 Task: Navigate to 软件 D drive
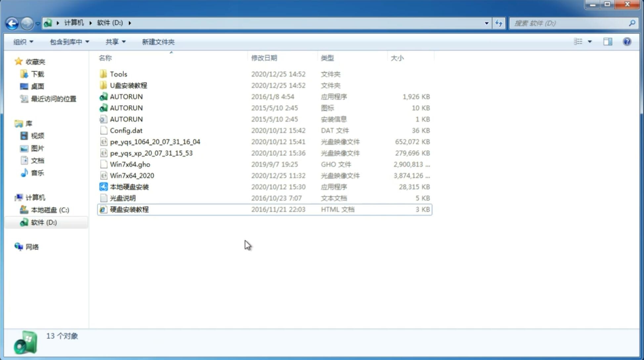pos(44,222)
